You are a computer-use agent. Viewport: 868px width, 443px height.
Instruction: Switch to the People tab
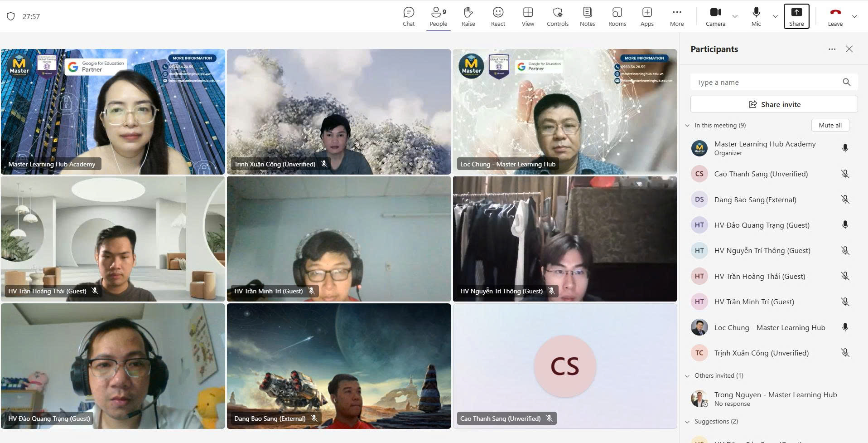(x=438, y=17)
